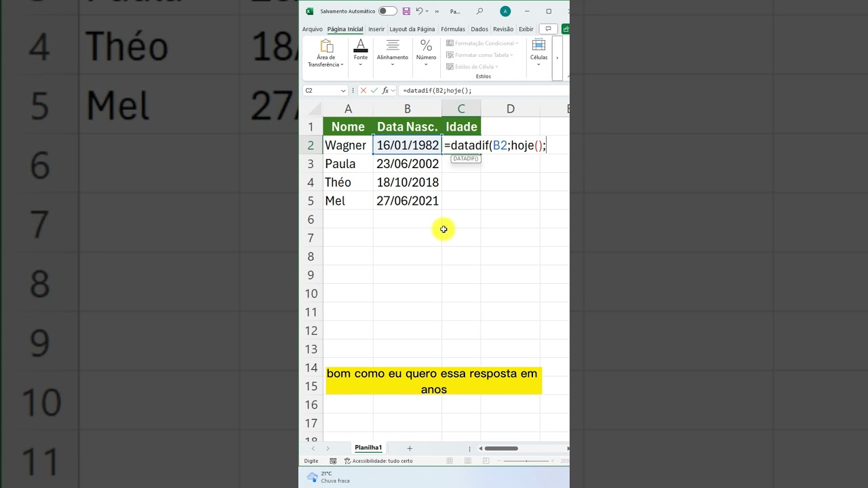868x488 pixels.
Task: Select the cell containing Wagner
Action: pos(348,145)
